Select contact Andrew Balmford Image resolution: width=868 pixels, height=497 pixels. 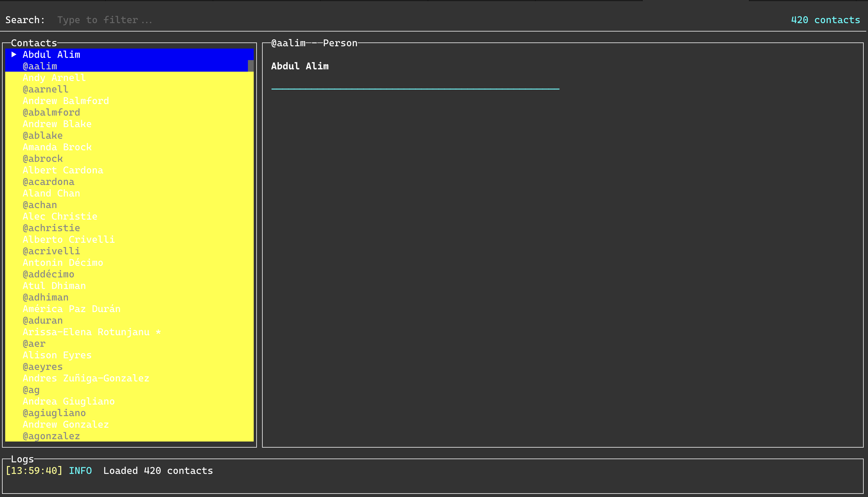click(66, 101)
